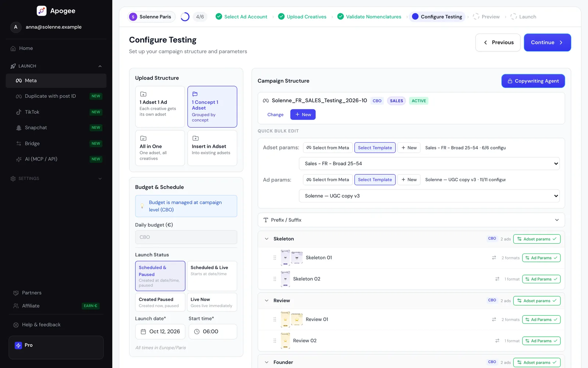Expand Prefix / Suffix section
The height and width of the screenshot is (368, 588).
pyautogui.click(x=411, y=220)
